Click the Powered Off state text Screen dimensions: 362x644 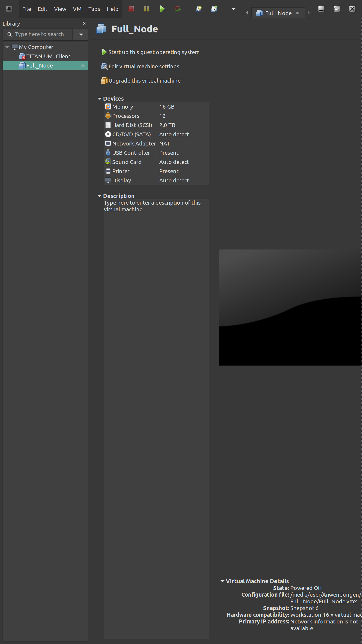click(306, 588)
